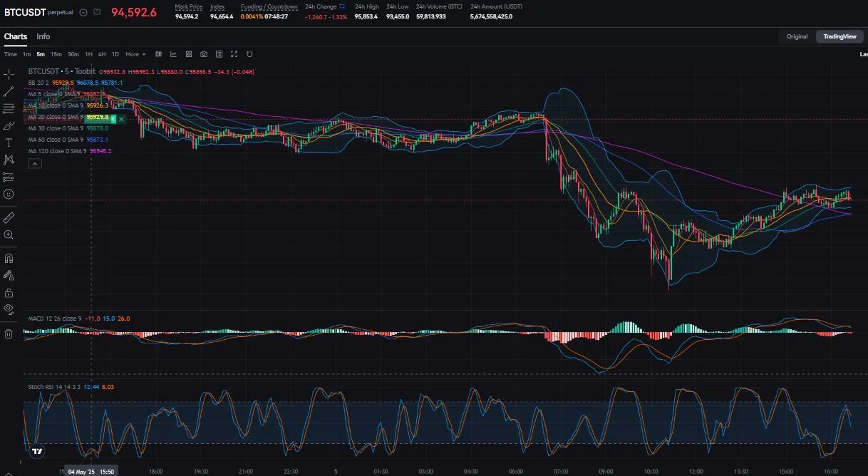Expand the More timeframes dropdown
Screen dimensions: 868x476
pos(135,54)
